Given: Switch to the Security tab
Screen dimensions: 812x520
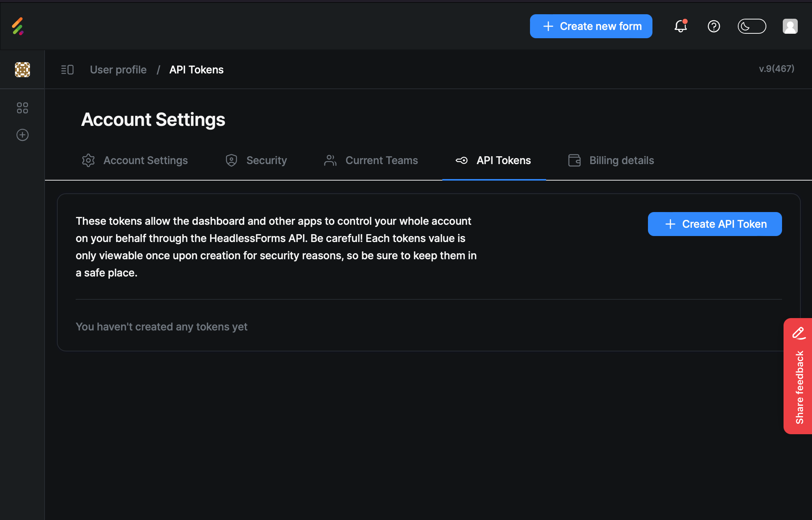Looking at the screenshot, I should pos(266,160).
